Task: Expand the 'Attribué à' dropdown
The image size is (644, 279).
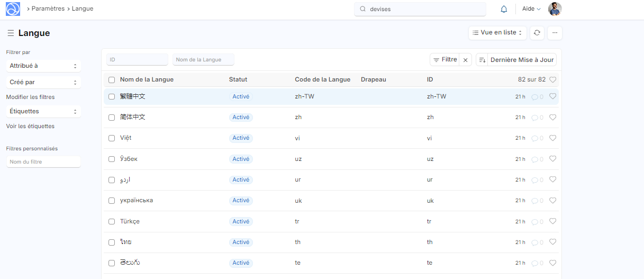Action: tap(43, 66)
